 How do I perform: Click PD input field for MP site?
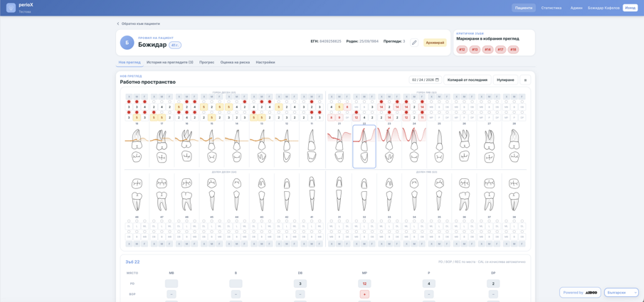[364, 284]
